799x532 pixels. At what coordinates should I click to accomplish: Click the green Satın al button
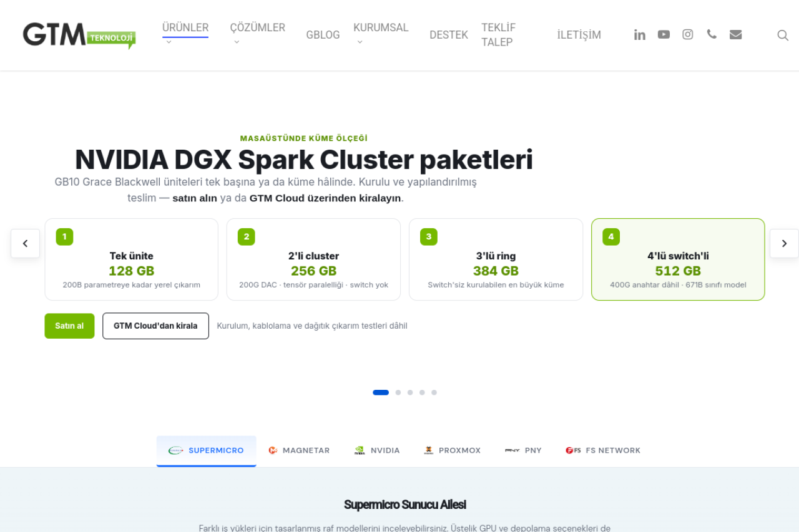[x=69, y=326]
